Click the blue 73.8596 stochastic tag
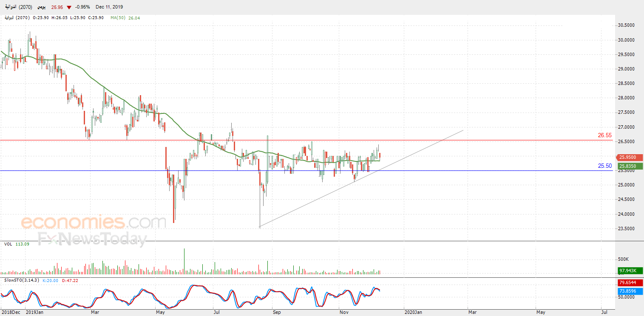Image resolution: width=644 pixels, height=316 pixels. click(x=630, y=291)
